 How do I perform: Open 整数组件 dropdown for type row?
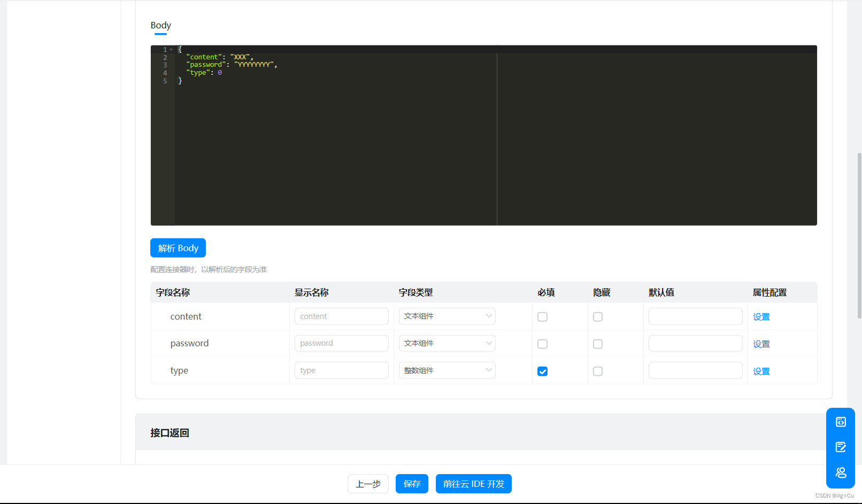coord(447,370)
